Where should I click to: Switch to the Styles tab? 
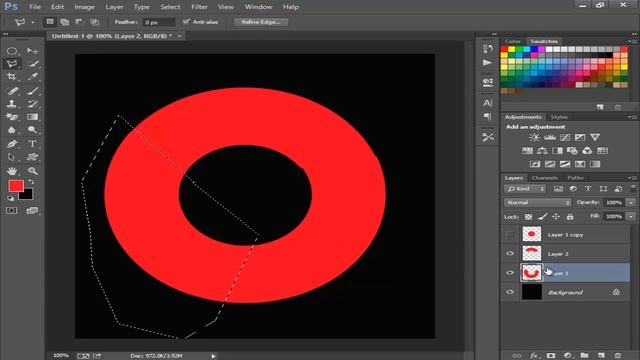pos(559,117)
